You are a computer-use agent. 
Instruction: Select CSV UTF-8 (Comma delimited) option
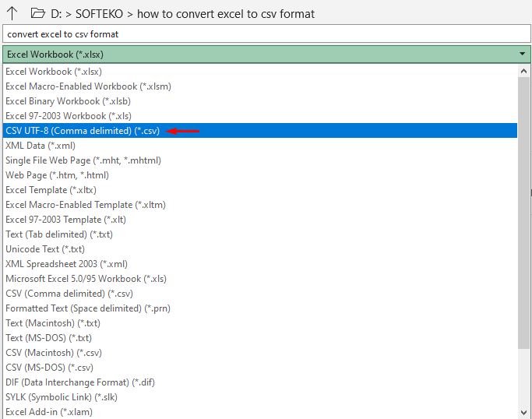(83, 131)
